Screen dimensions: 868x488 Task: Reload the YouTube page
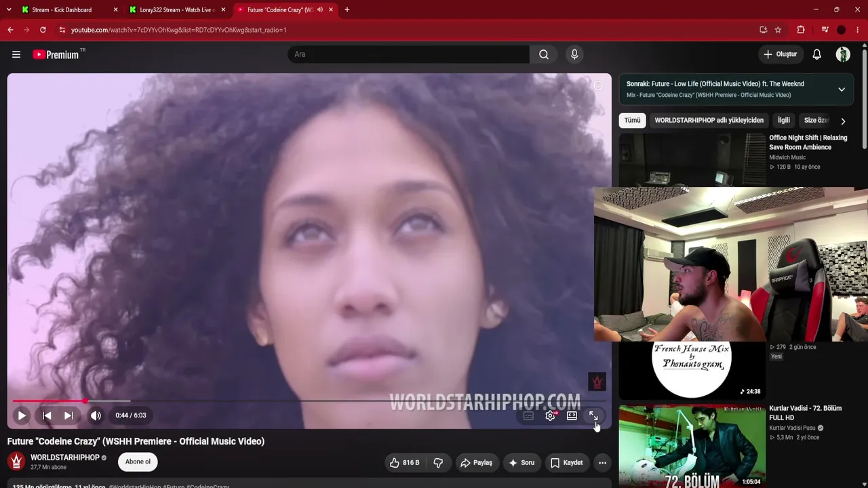(43, 30)
